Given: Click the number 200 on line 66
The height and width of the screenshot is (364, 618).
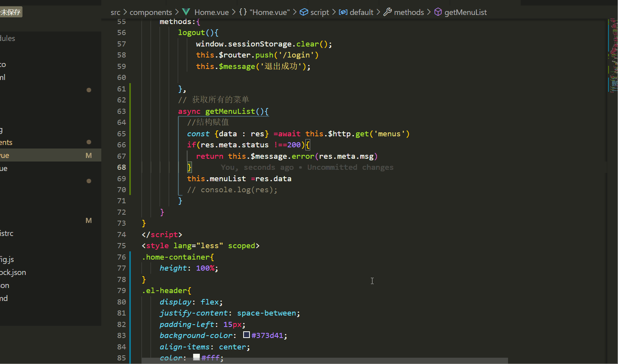Looking at the screenshot, I should (294, 145).
